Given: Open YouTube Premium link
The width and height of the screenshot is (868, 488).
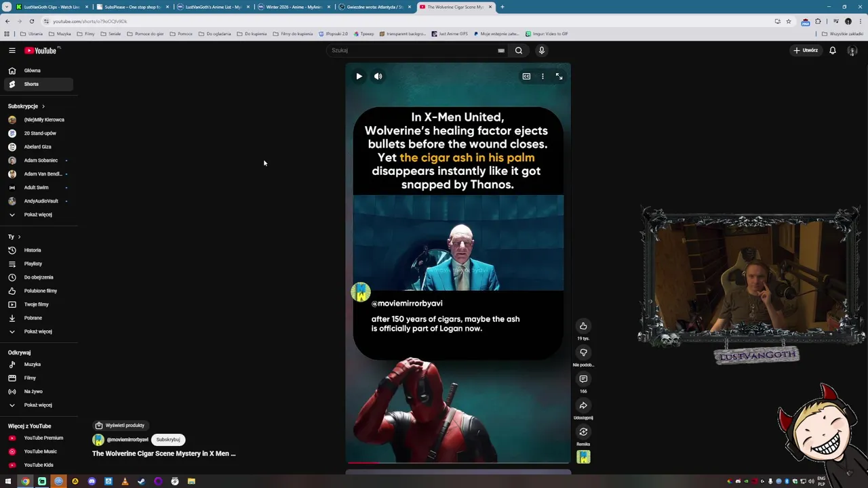Looking at the screenshot, I should (38, 438).
